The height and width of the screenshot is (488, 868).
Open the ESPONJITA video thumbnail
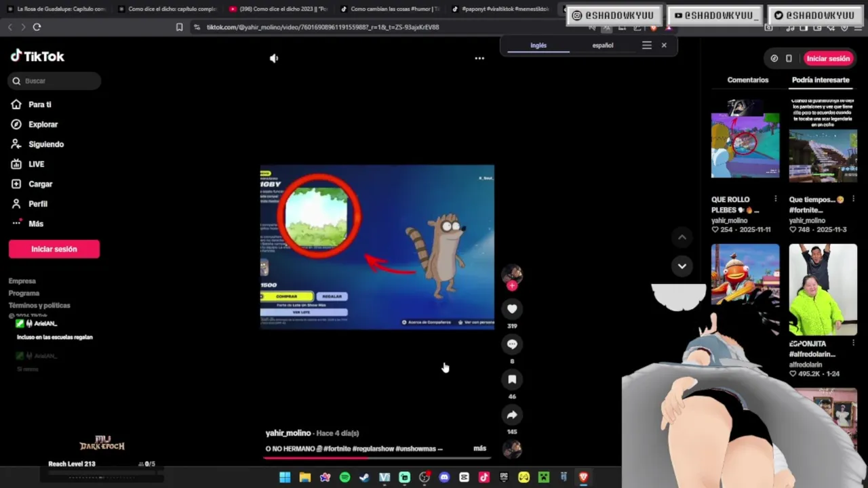[823, 289]
